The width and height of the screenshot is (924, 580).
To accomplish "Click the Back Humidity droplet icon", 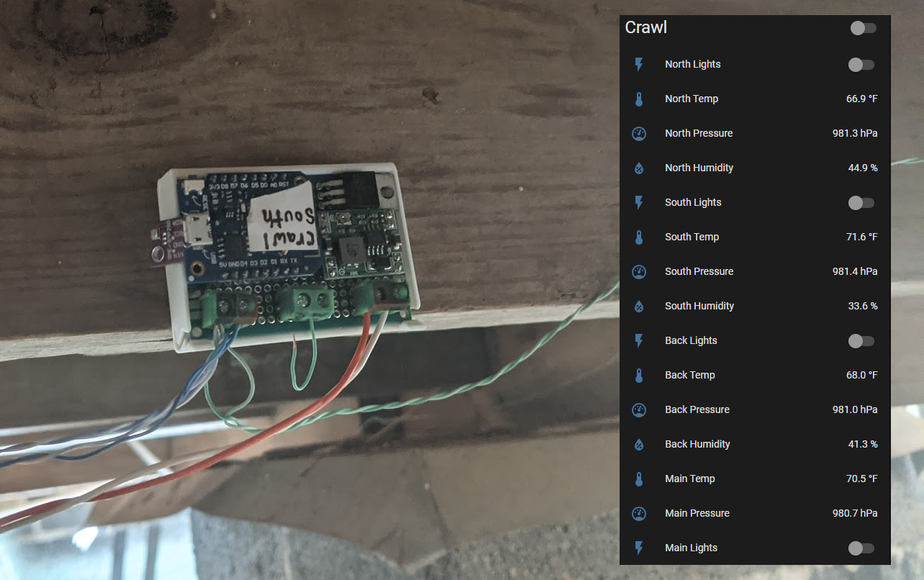I will coord(639,444).
